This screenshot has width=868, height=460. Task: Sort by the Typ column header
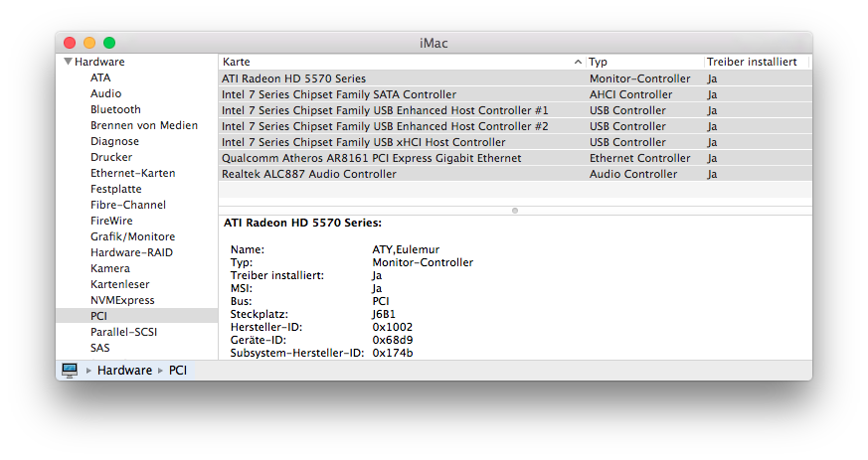pos(643,62)
